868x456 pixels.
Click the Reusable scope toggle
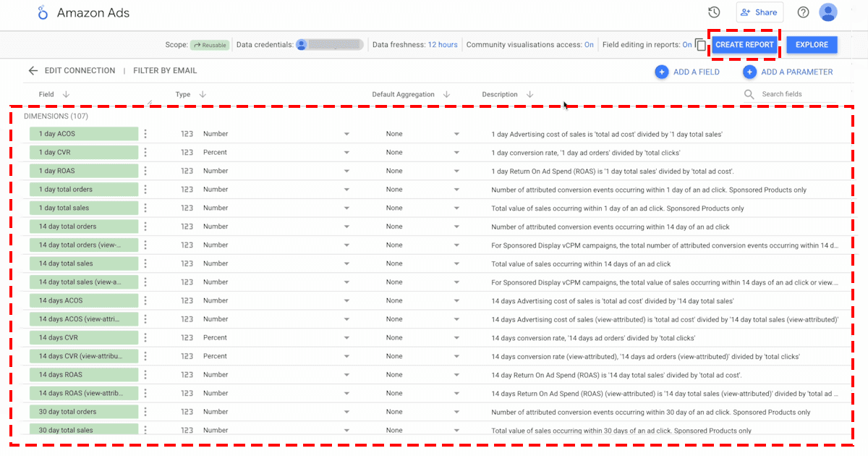(x=209, y=45)
